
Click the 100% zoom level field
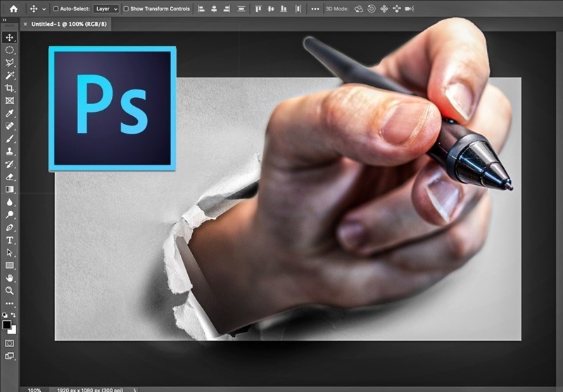34,390
